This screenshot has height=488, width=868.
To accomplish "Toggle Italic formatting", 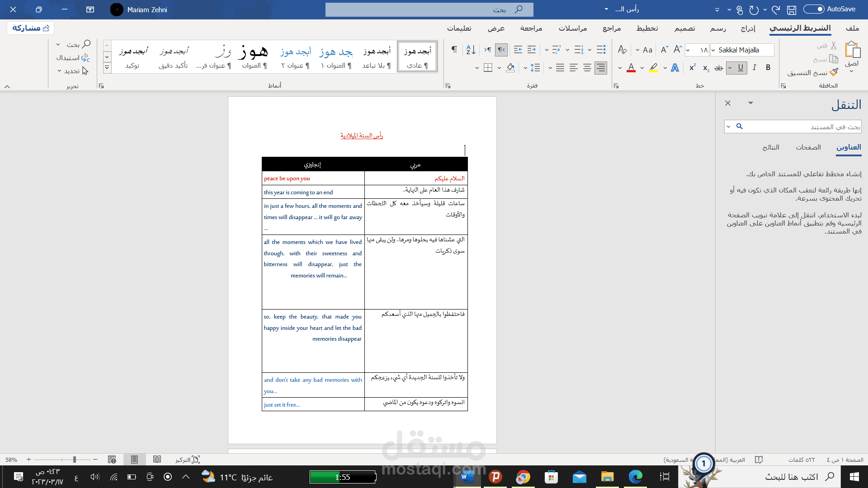I will click(754, 68).
